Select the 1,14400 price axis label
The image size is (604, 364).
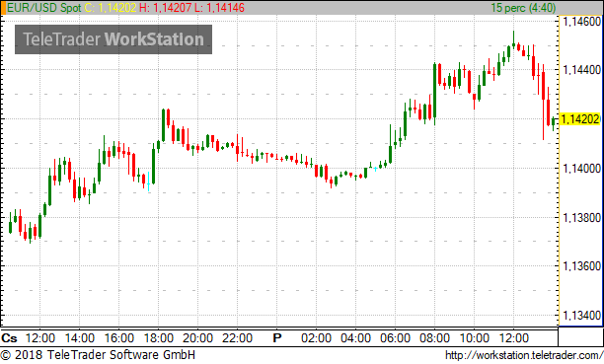(x=581, y=70)
